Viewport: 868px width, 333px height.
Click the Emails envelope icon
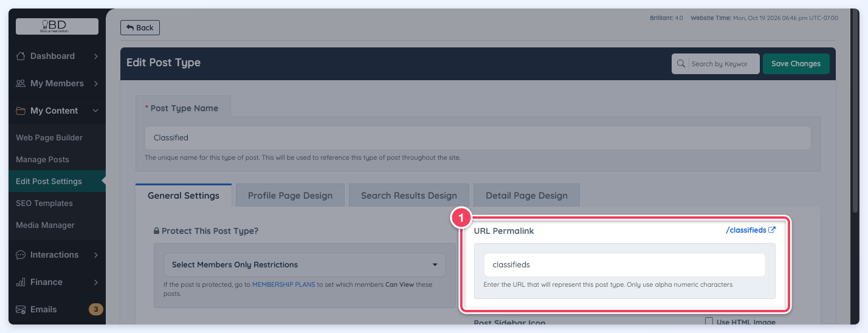[21, 309]
